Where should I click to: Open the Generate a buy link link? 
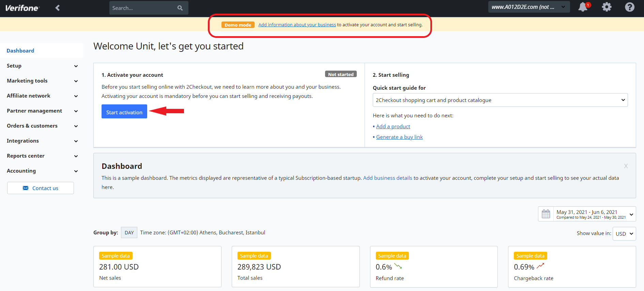pyautogui.click(x=399, y=137)
